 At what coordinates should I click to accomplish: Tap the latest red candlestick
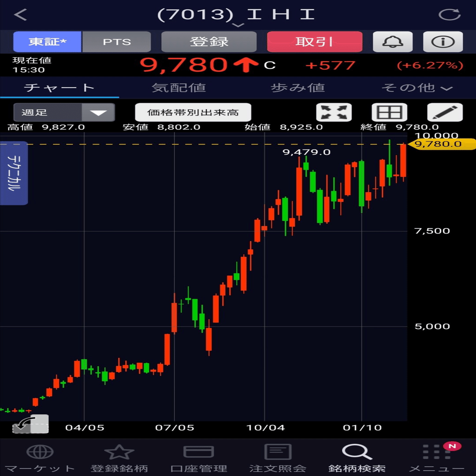(403, 161)
